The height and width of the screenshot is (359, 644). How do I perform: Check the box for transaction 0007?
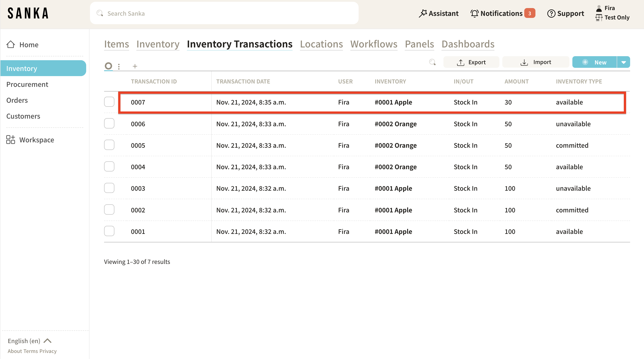109,102
